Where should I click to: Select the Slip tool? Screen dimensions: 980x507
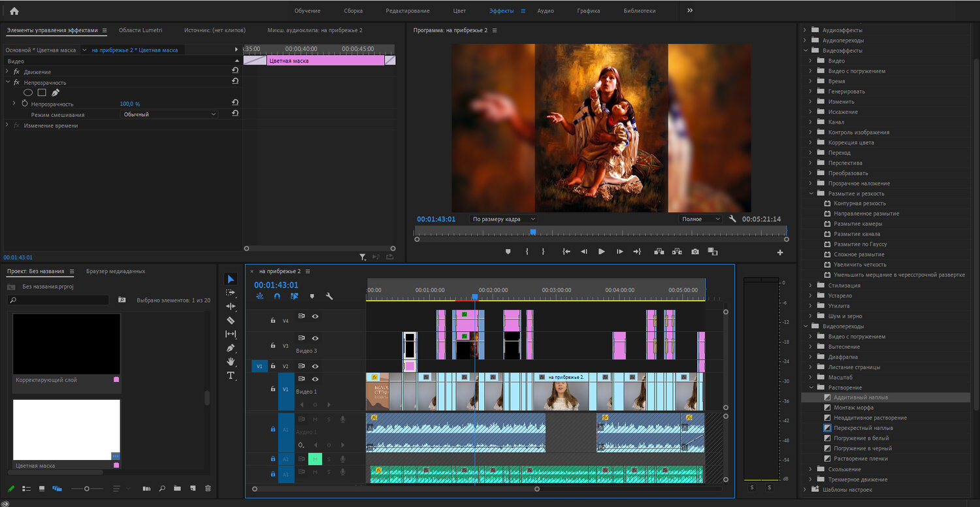231,334
